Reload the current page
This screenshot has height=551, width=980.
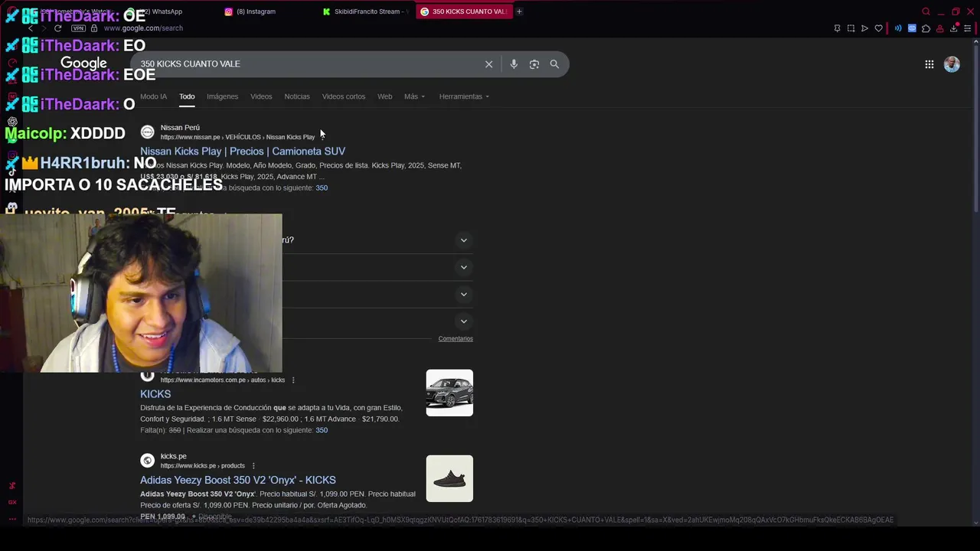(57, 28)
